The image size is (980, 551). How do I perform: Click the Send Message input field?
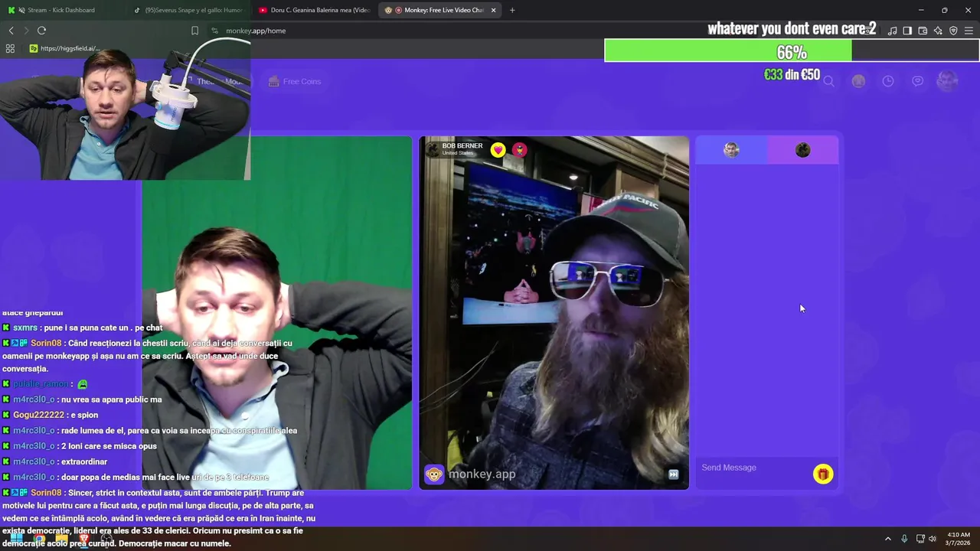(x=754, y=468)
